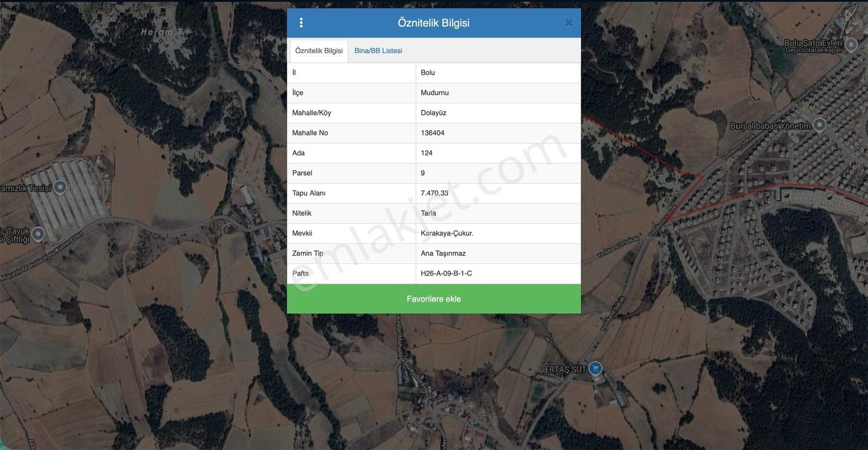Image resolution: width=868 pixels, height=450 pixels.
Task: Click the Favorilere ekle button
Action: [x=434, y=299]
